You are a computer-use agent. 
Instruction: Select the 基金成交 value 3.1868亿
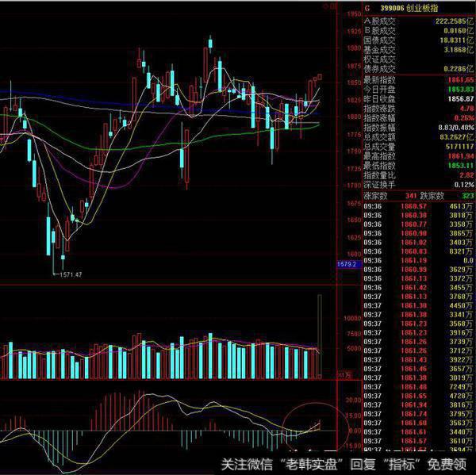coord(459,49)
